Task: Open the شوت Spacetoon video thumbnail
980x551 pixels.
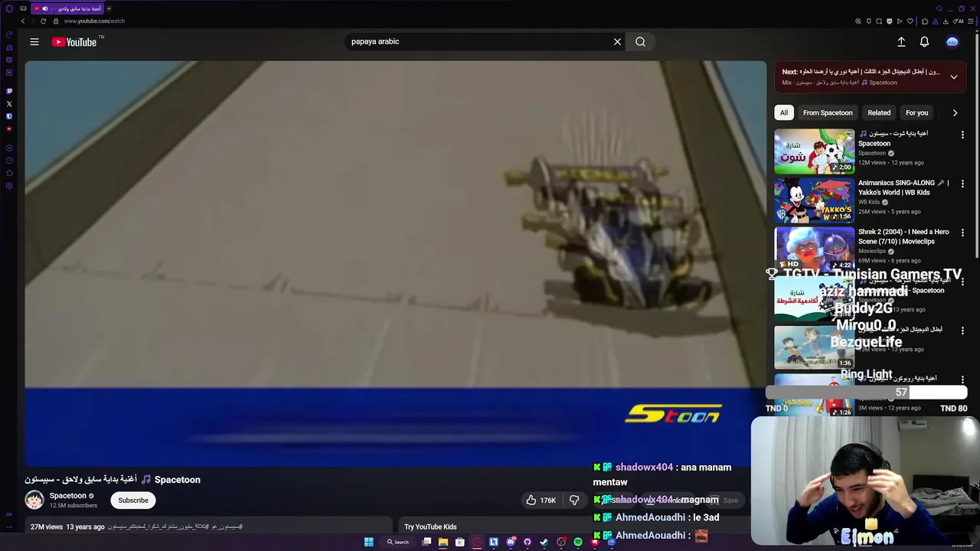Action: (x=814, y=151)
